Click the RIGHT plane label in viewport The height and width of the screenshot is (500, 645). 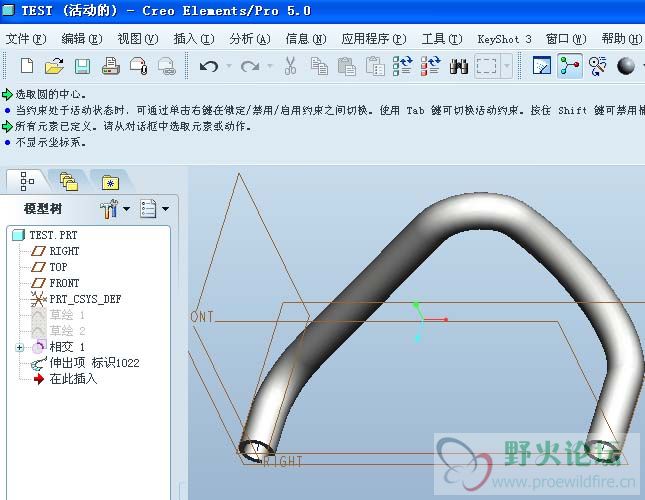point(283,461)
